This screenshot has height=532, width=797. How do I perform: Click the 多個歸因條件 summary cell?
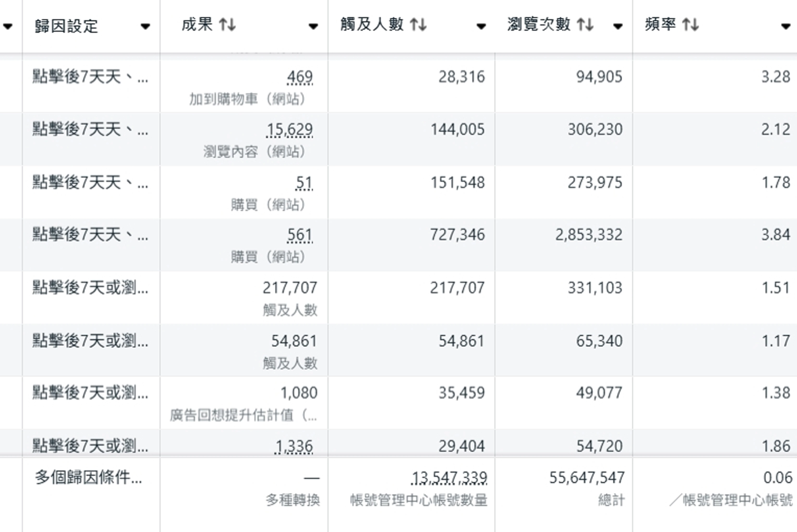coord(88,478)
